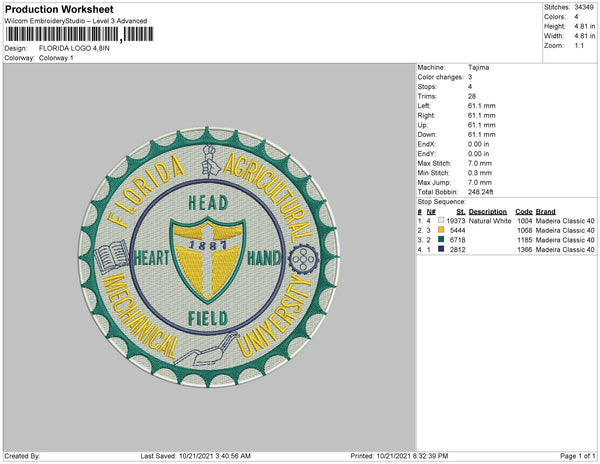
Task: Click the "Code" column header
Action: (x=524, y=212)
